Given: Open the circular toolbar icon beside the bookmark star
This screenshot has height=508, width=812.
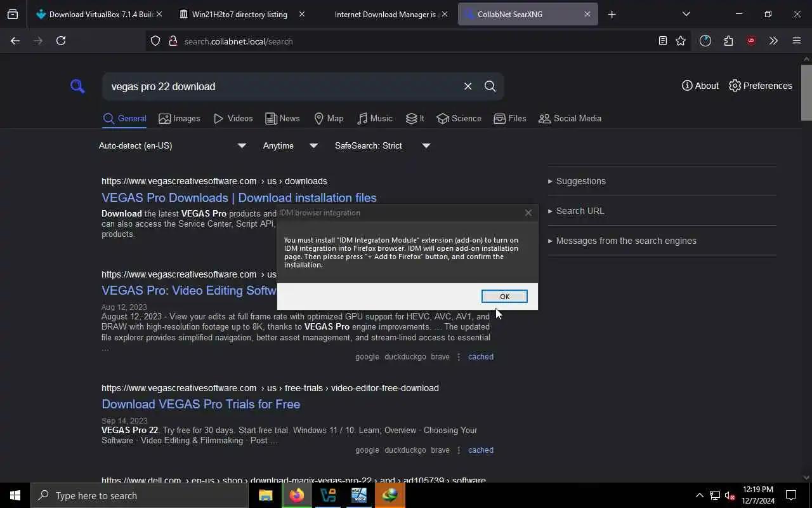Looking at the screenshot, I should point(705,41).
